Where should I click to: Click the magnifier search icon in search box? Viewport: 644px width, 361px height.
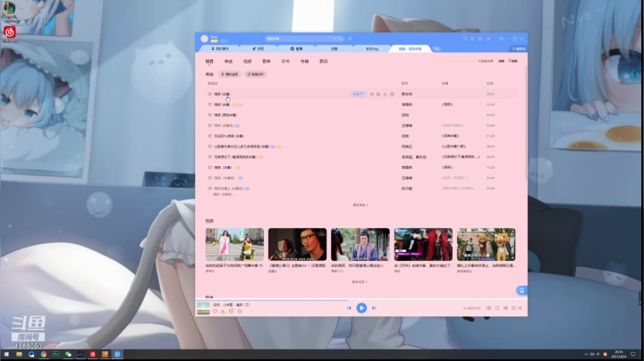point(340,38)
